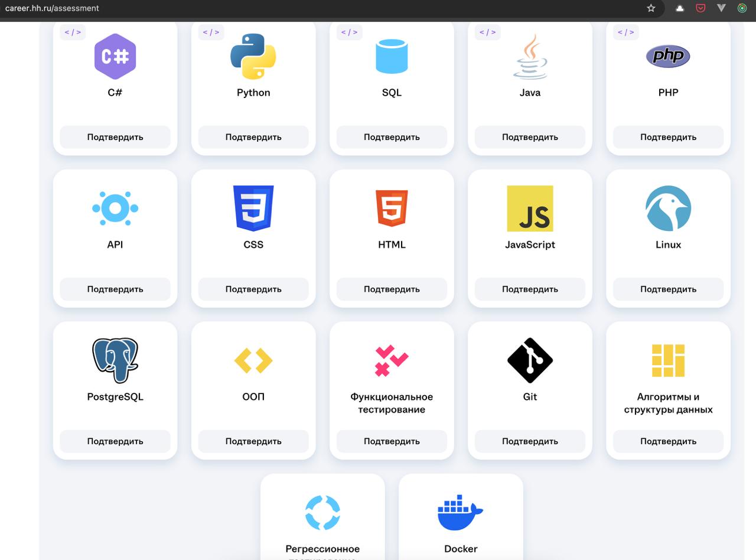Click the V-shaped browser extension icon

[x=721, y=8]
